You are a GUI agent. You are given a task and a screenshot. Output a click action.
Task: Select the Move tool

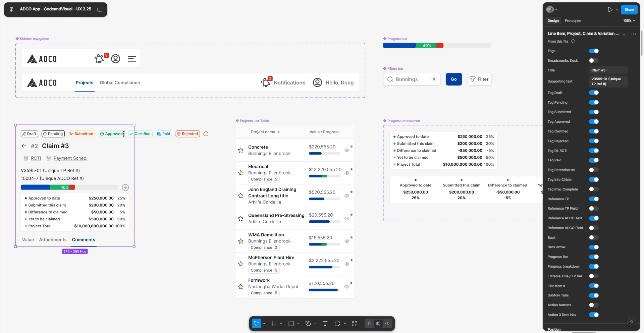tap(257, 324)
